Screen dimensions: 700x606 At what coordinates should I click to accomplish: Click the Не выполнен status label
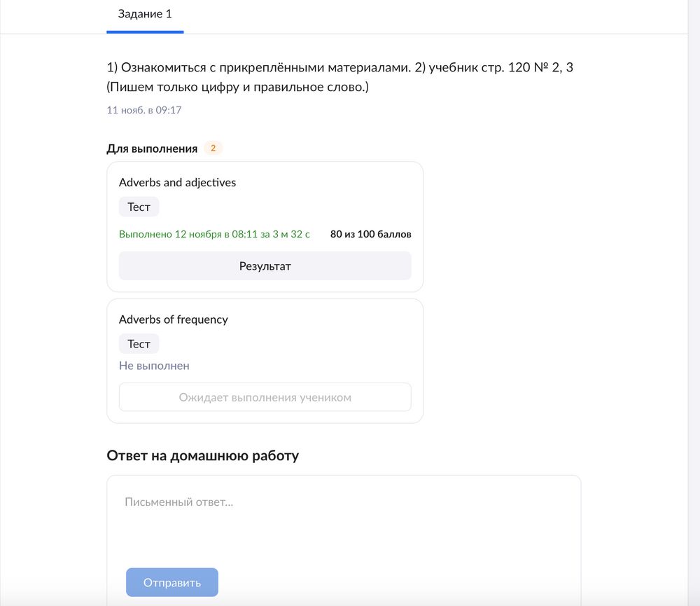pyautogui.click(x=153, y=365)
